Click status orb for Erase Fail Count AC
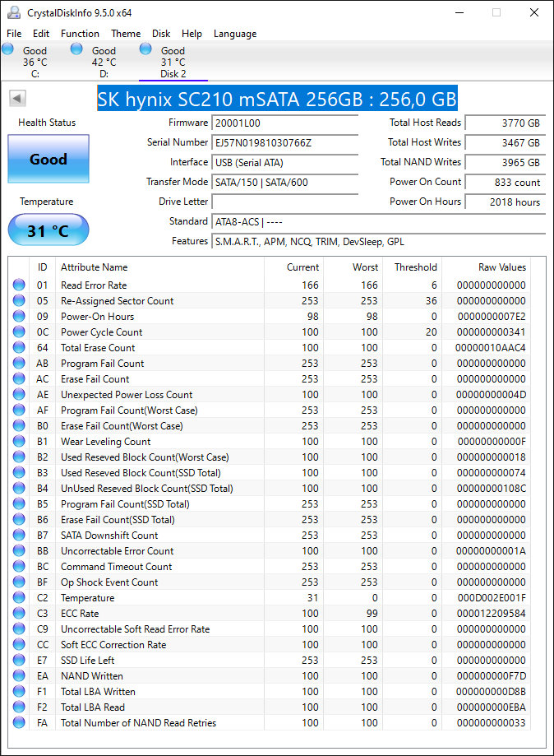The width and height of the screenshot is (554, 756). tap(19, 378)
